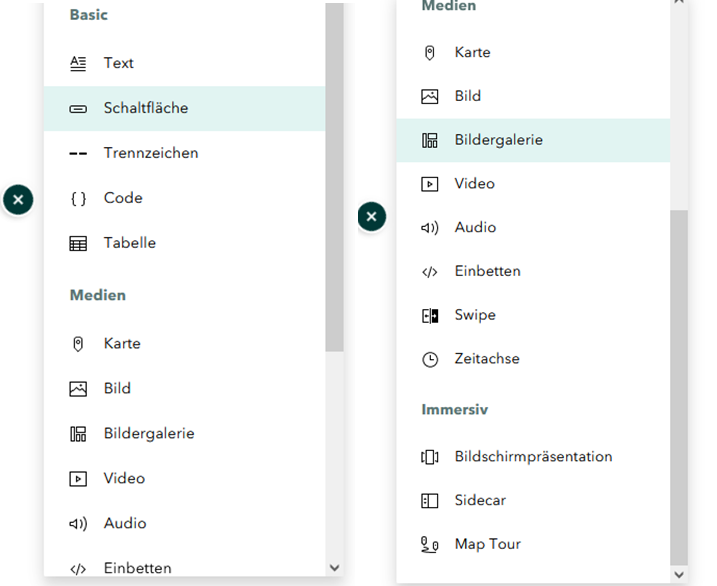Pick the highlighted Bildergalerie entry
The image size is (717, 586).
(498, 140)
